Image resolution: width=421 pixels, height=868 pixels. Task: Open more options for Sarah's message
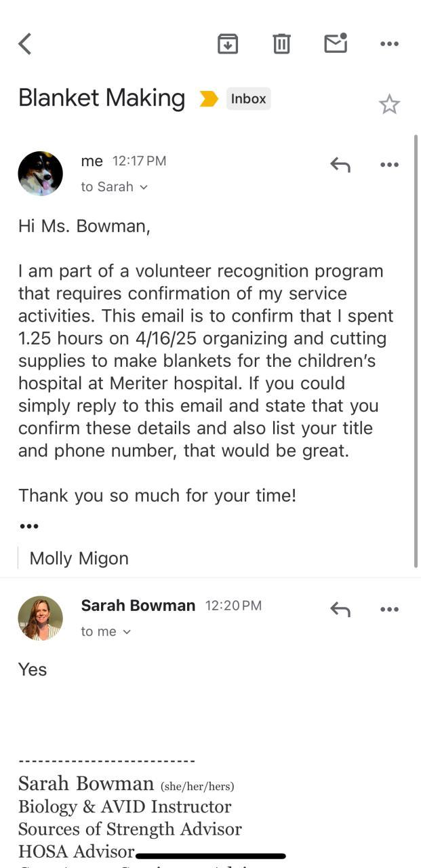point(389,610)
